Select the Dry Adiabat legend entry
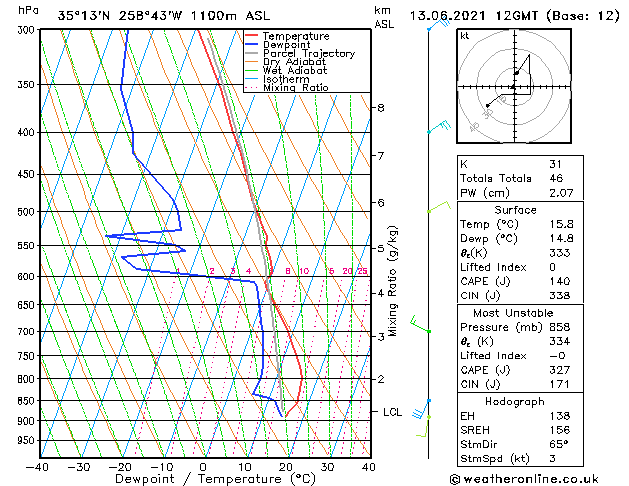The image size is (629, 486). [286, 62]
